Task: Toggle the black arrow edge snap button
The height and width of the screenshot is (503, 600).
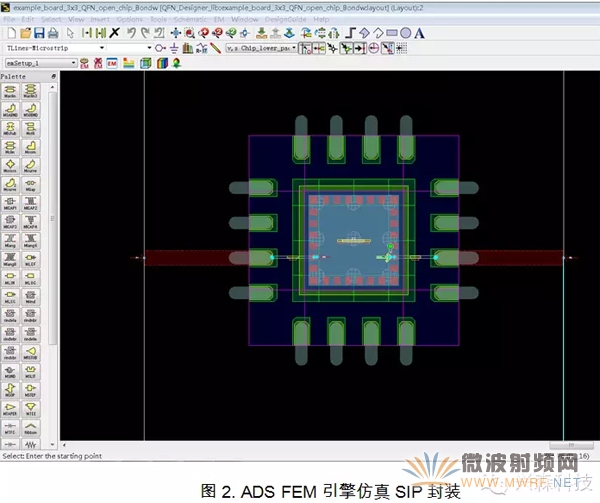Action: [360, 48]
